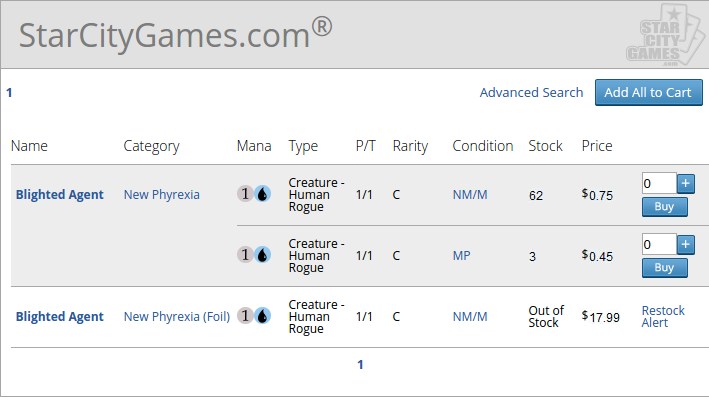The height and width of the screenshot is (397, 709).
Task: Open Advanced Search
Action: [x=531, y=92]
